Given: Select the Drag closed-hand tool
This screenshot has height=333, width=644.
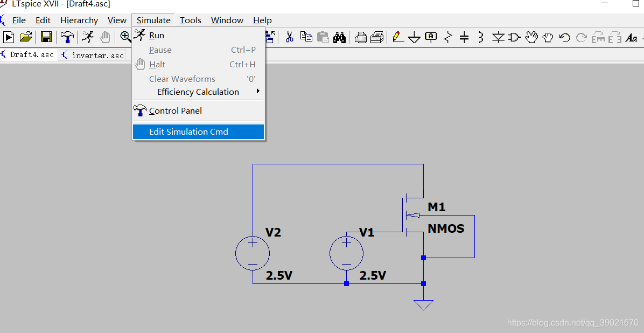Looking at the screenshot, I should tap(548, 38).
